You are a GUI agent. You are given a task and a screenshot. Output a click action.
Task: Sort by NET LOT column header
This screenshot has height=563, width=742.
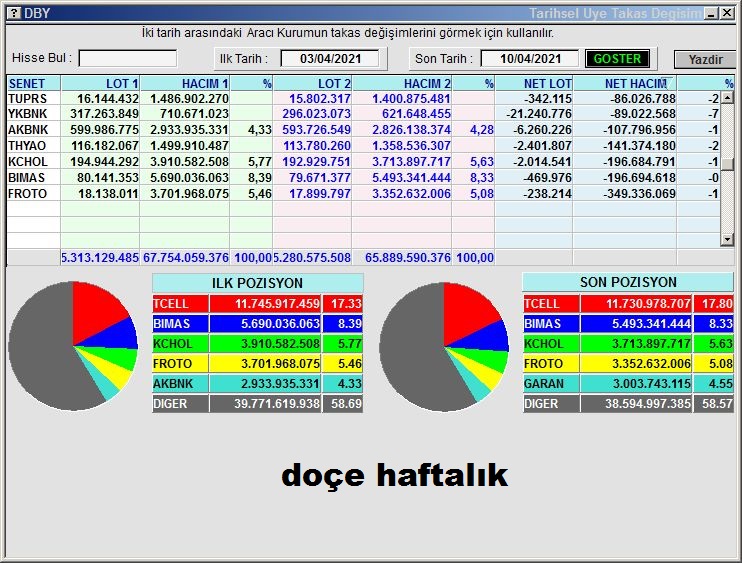click(534, 83)
